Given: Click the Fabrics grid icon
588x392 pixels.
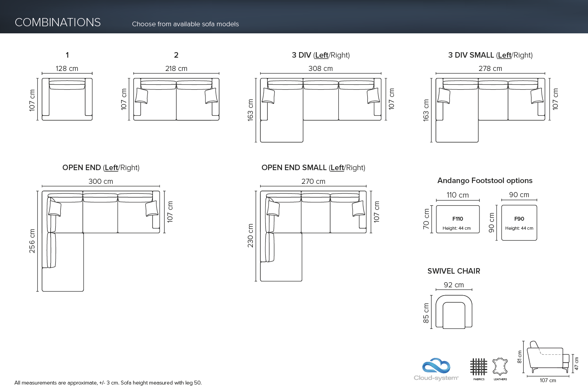Looking at the screenshot, I should pyautogui.click(x=479, y=367).
